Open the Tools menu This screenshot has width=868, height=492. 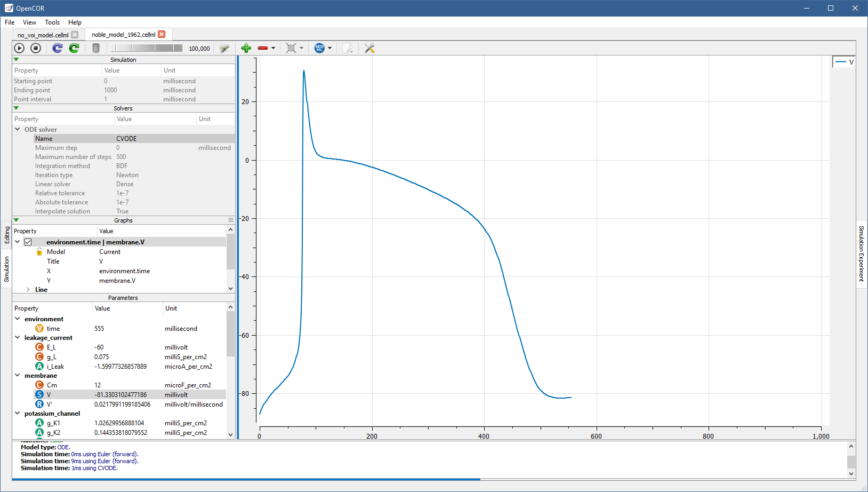[x=52, y=22]
